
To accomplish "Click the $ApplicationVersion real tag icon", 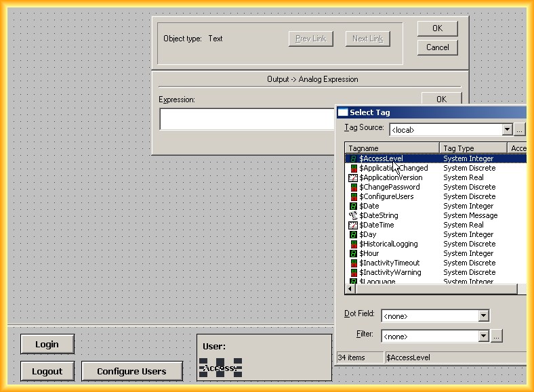I will pos(353,177).
